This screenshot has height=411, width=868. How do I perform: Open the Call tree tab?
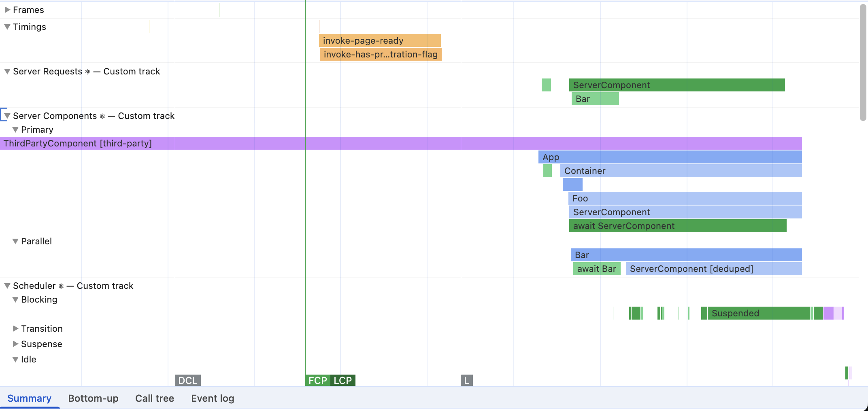[155, 398]
